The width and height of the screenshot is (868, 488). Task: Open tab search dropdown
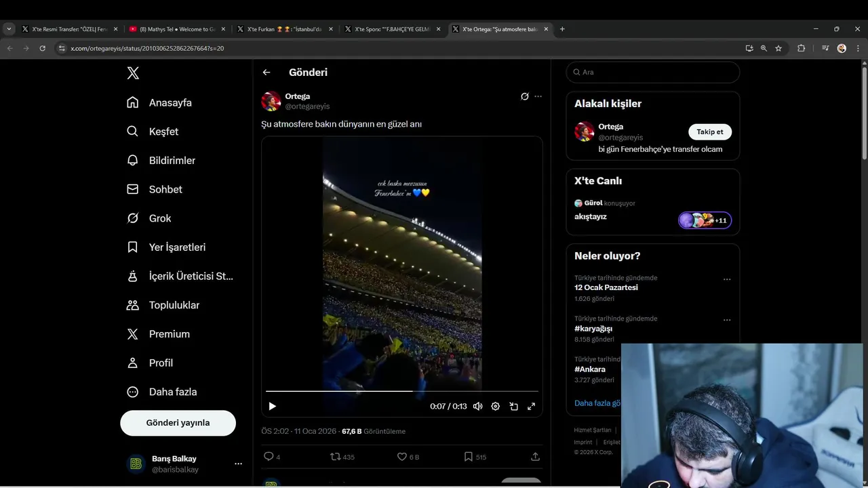(9, 29)
